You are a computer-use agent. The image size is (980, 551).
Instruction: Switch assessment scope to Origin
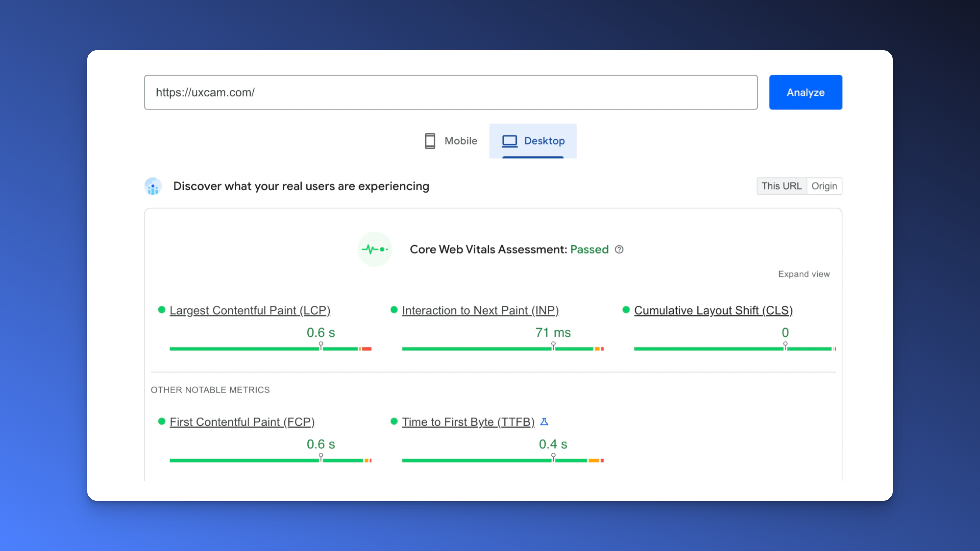(824, 186)
